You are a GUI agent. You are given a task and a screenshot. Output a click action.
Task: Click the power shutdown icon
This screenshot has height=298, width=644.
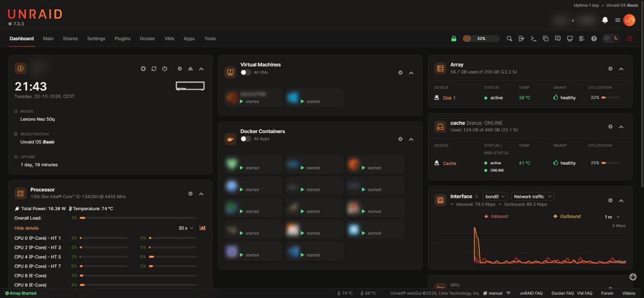pos(165,69)
